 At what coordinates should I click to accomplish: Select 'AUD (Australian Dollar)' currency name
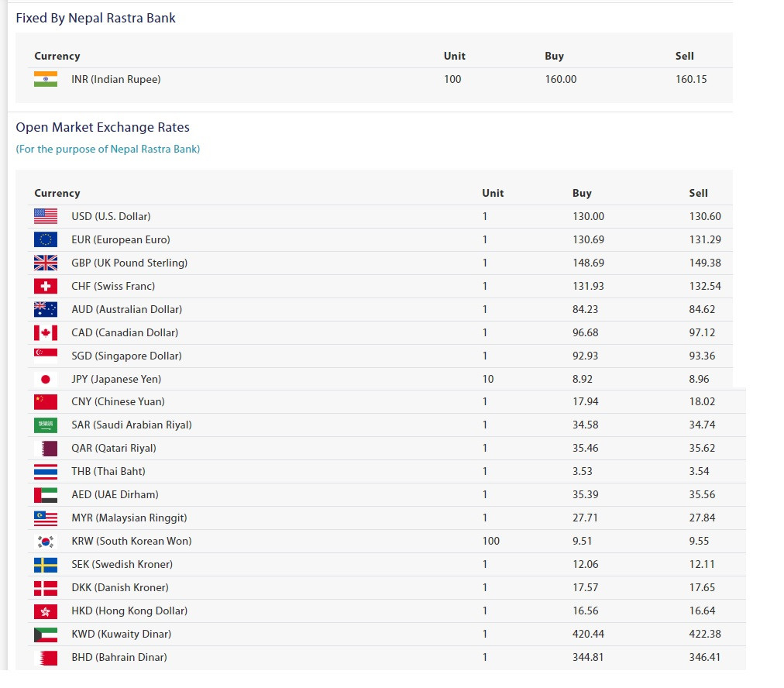coord(126,309)
